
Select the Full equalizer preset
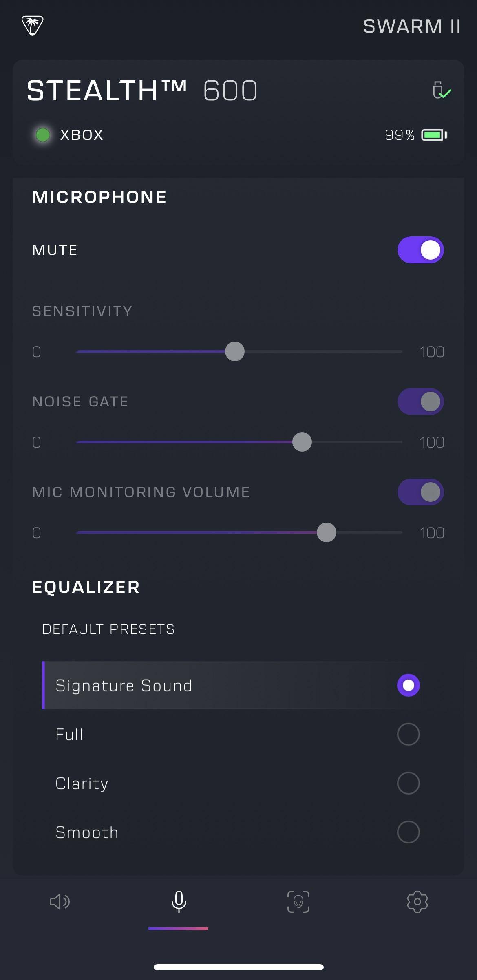pos(408,734)
